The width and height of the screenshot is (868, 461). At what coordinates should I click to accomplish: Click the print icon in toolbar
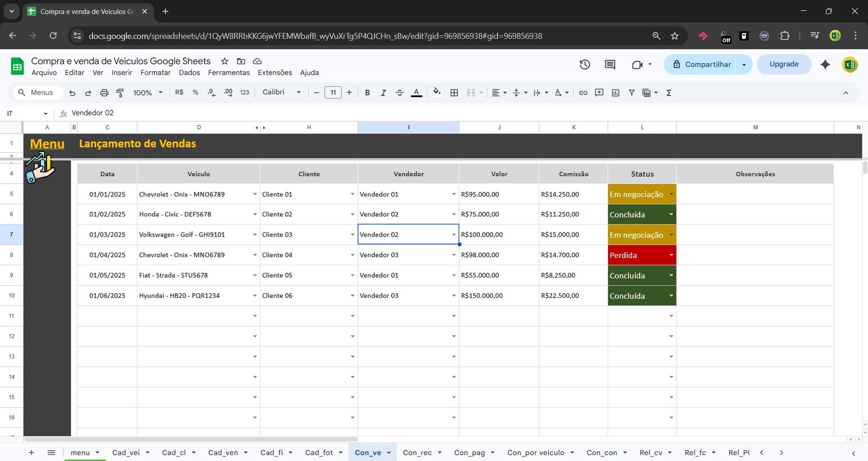point(104,93)
